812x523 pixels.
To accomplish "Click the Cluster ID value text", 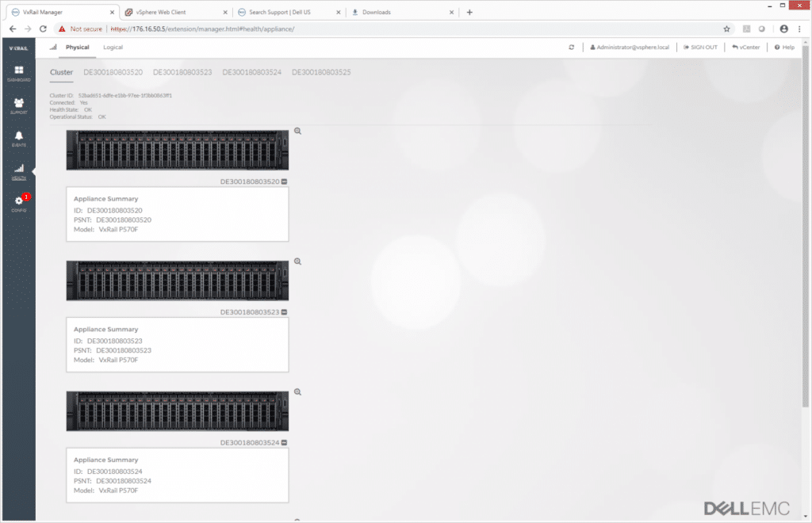I will tap(124, 95).
